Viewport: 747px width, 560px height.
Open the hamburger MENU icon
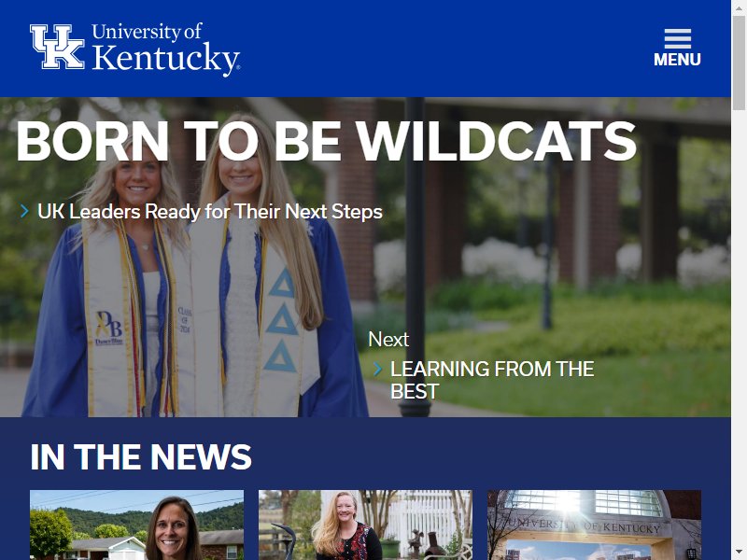(x=678, y=38)
